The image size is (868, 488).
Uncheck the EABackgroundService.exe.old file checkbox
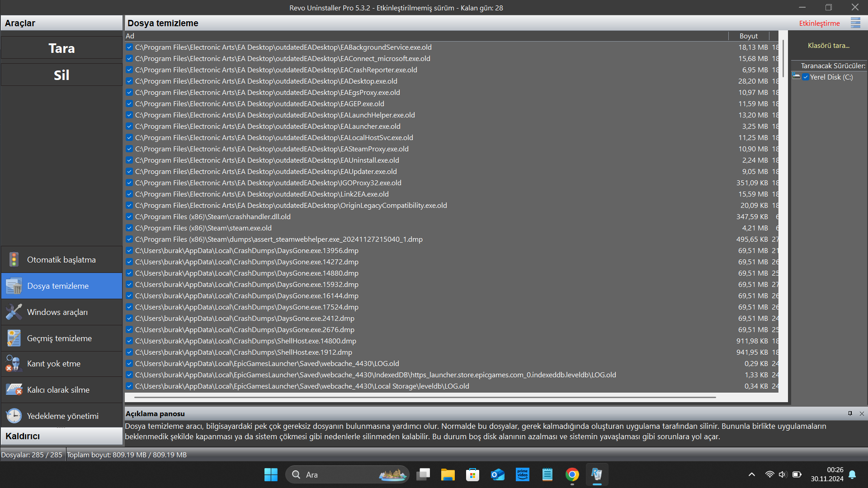coord(129,47)
